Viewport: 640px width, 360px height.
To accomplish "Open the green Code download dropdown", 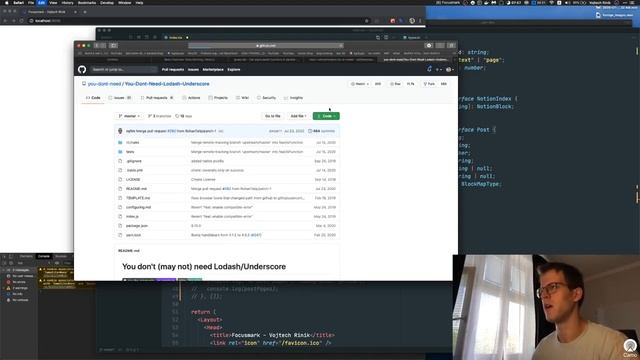I will click(326, 116).
